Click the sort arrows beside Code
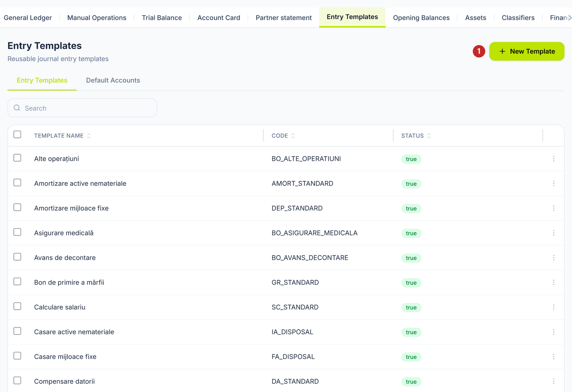572x392 pixels. coord(293,136)
